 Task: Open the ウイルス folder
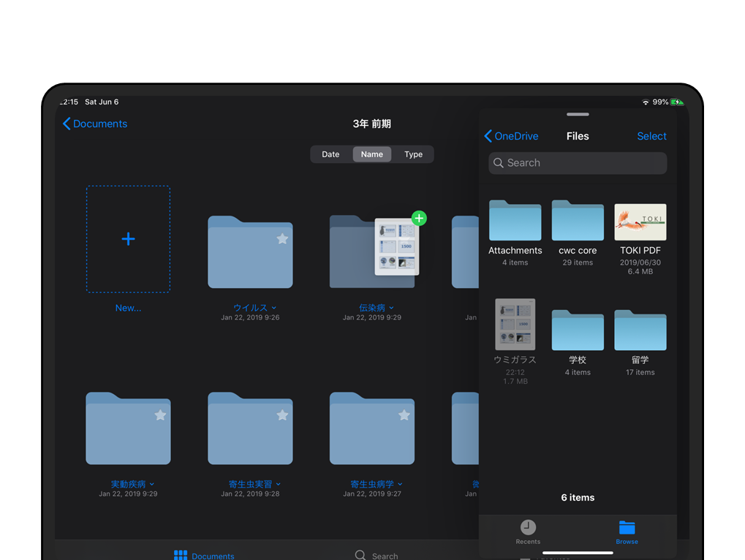coord(250,252)
